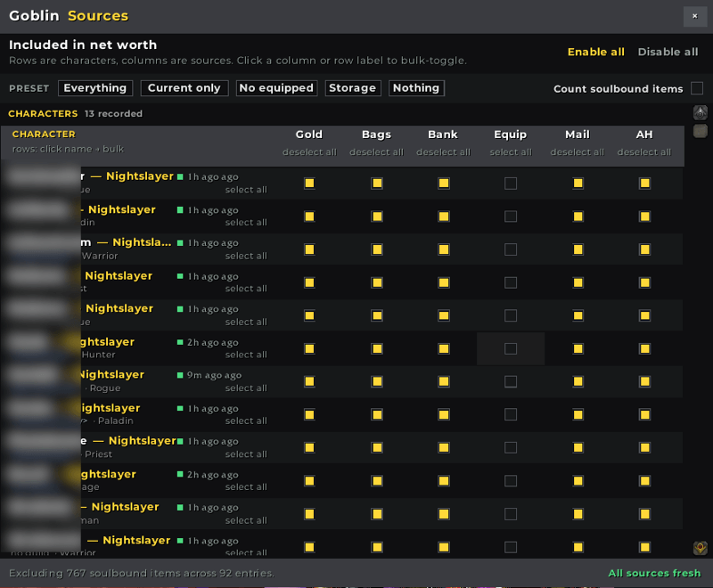The image size is (713, 588).
Task: Uncheck Gold for the Nightsla... Warrior row
Action: click(309, 249)
